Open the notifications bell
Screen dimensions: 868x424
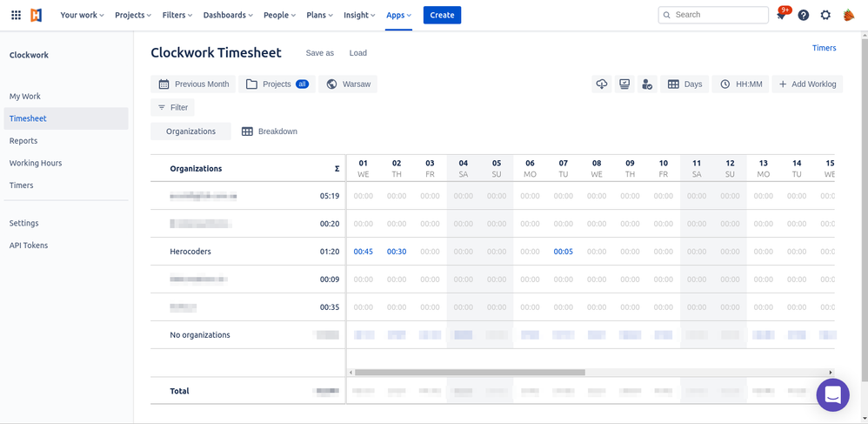point(781,15)
